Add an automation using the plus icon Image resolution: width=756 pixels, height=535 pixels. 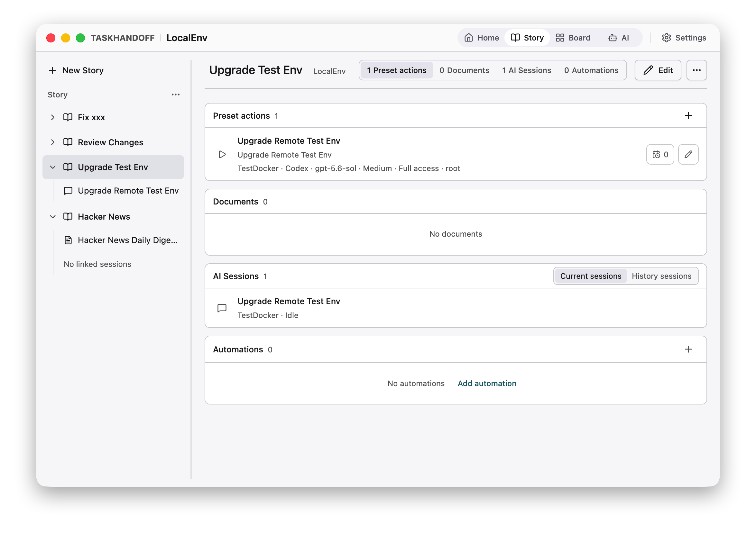click(688, 349)
